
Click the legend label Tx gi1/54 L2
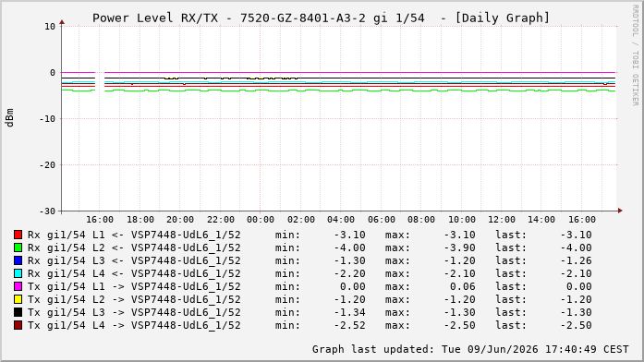[x=134, y=299]
